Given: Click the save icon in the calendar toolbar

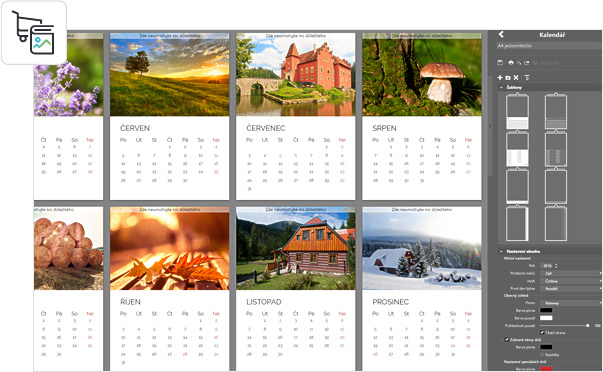Looking at the screenshot, I should tap(500, 62).
